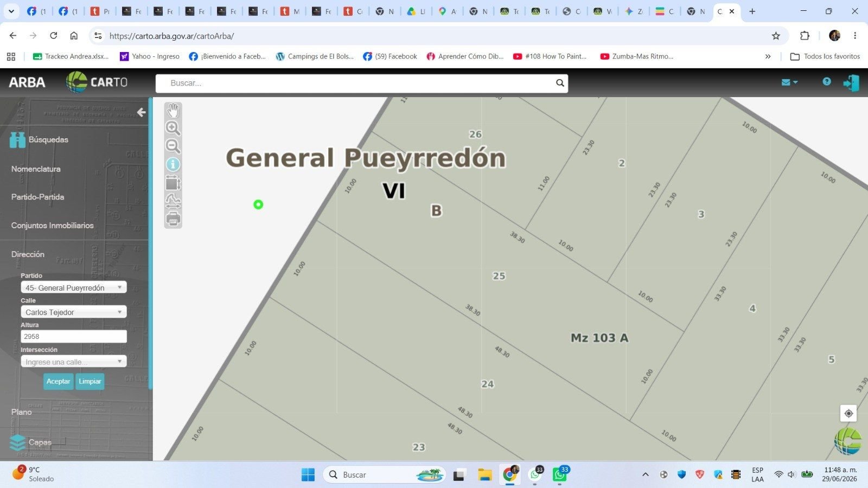Open the envelope messages menu
The image size is (868, 488).
(x=789, y=82)
